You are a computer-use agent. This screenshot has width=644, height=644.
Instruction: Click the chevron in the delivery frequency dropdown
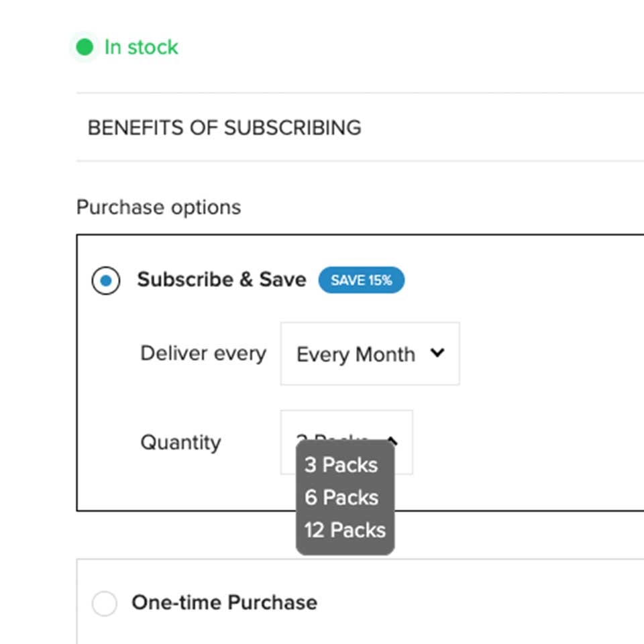click(x=437, y=353)
